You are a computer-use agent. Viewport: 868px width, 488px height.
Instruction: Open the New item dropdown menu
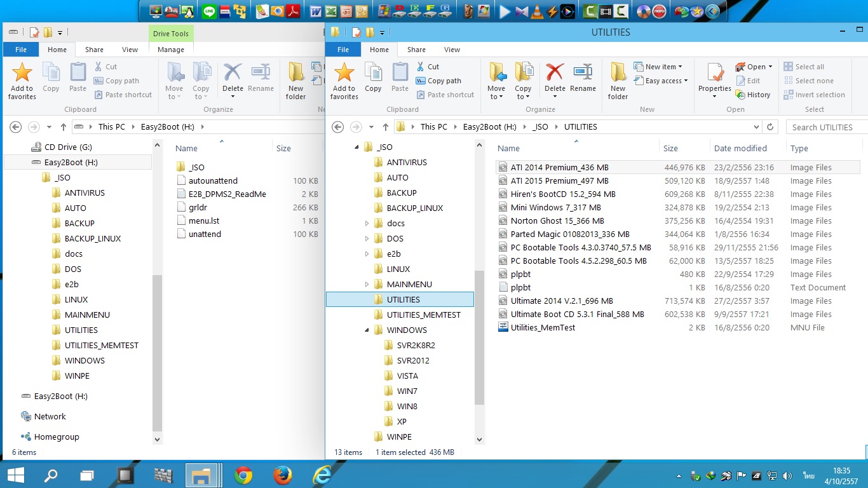[658, 67]
